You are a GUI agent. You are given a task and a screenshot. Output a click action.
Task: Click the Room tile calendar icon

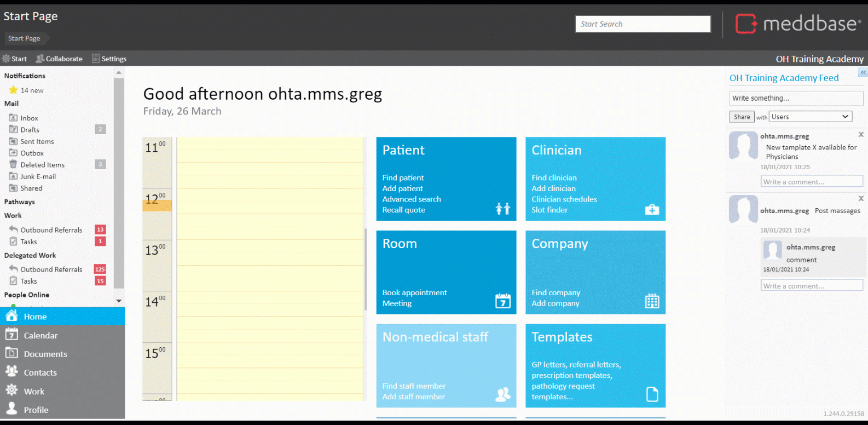coord(503,301)
